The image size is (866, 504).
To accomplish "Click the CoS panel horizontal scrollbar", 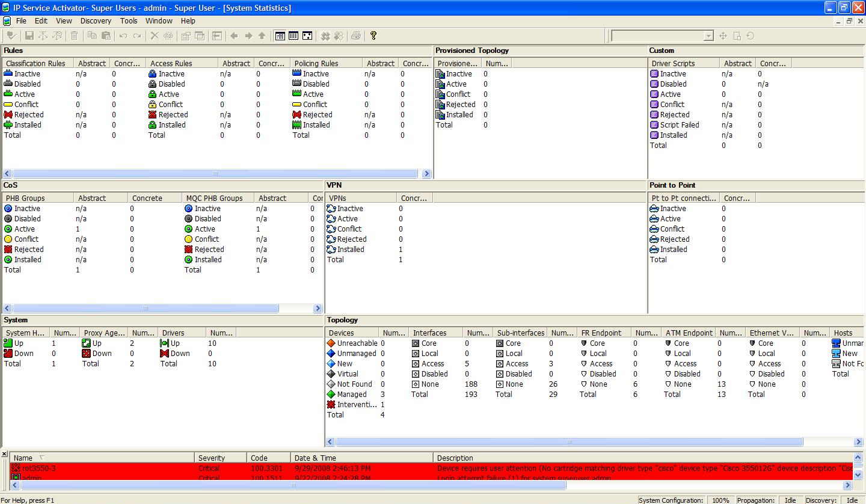I will tap(146, 309).
